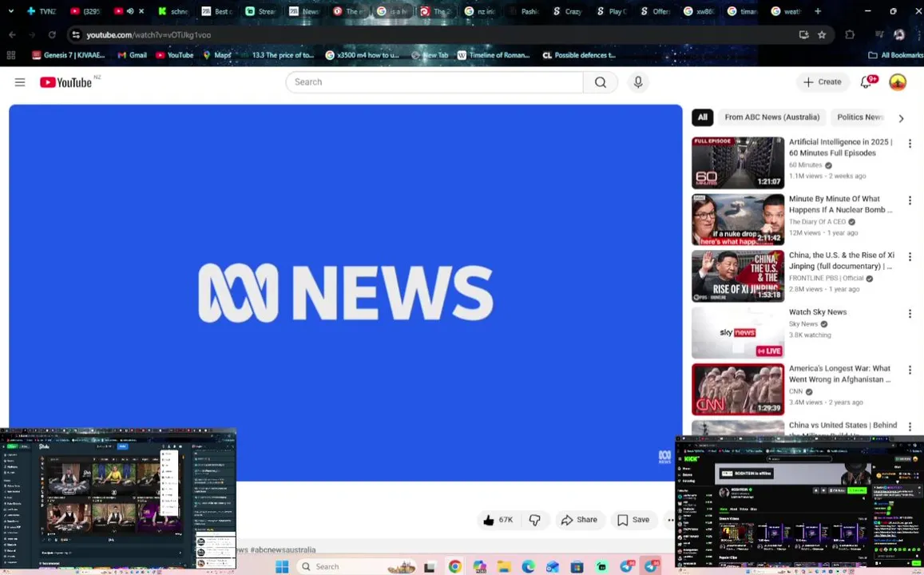Screen dimensions: 924x575
Task: Open more actions for America's Longest War video
Action: 910,370
